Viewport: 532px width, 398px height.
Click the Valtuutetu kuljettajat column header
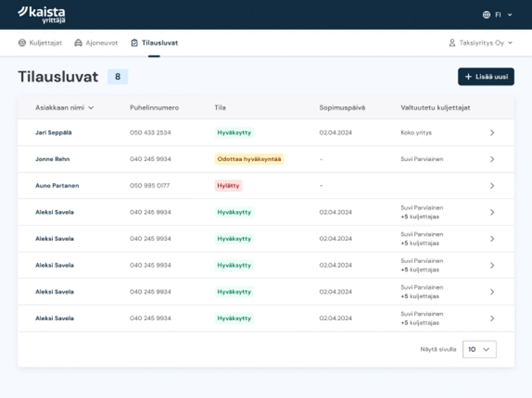click(435, 108)
